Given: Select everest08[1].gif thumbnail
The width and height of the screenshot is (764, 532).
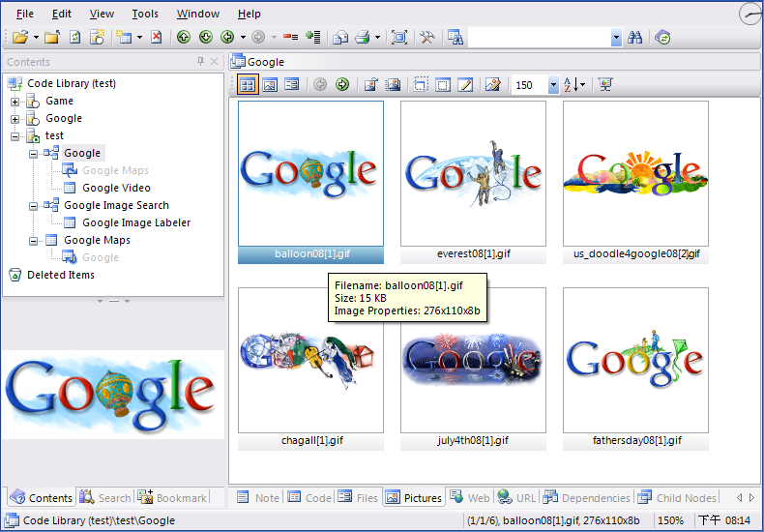Looking at the screenshot, I should (x=473, y=182).
